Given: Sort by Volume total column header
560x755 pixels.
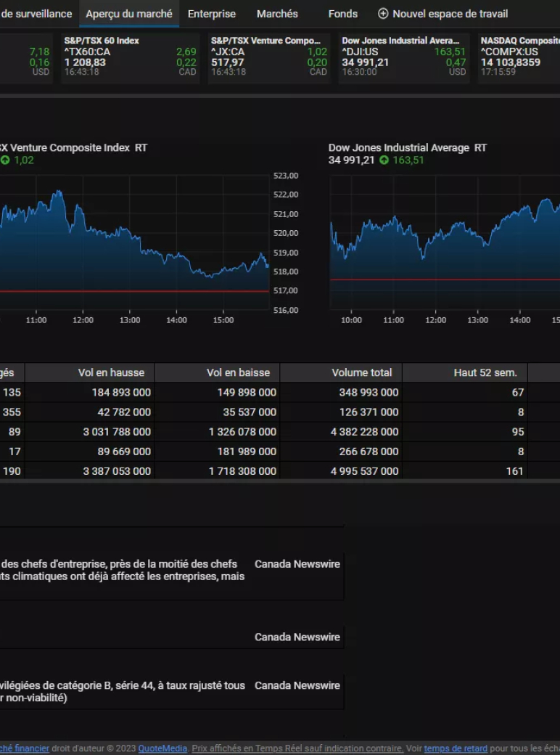Looking at the screenshot, I should click(361, 372).
